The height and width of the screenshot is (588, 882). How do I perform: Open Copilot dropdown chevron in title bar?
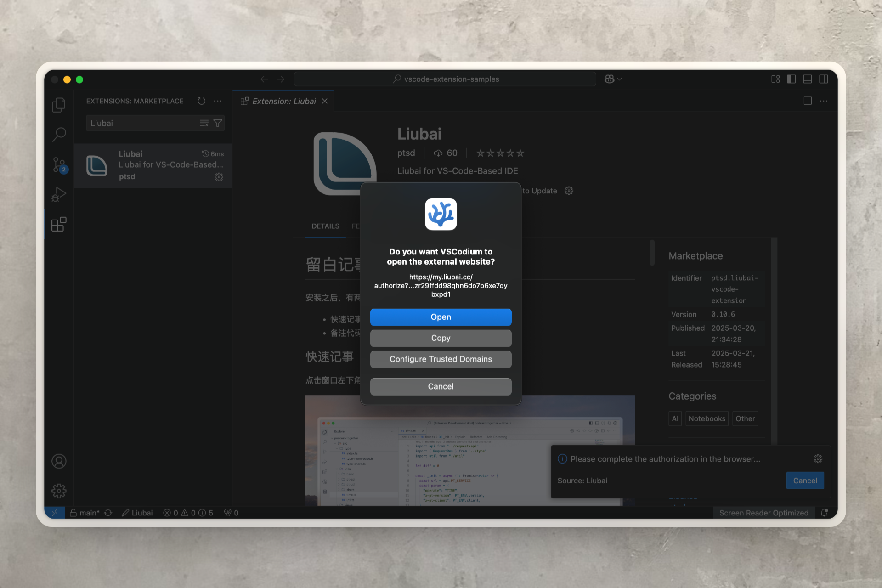click(x=620, y=79)
